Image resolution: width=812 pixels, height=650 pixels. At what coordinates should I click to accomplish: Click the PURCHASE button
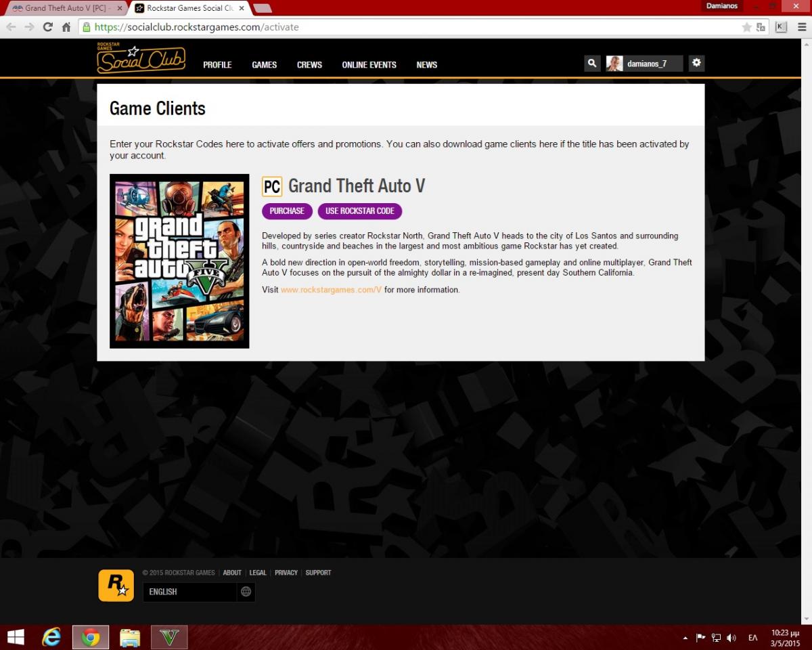[x=287, y=211]
